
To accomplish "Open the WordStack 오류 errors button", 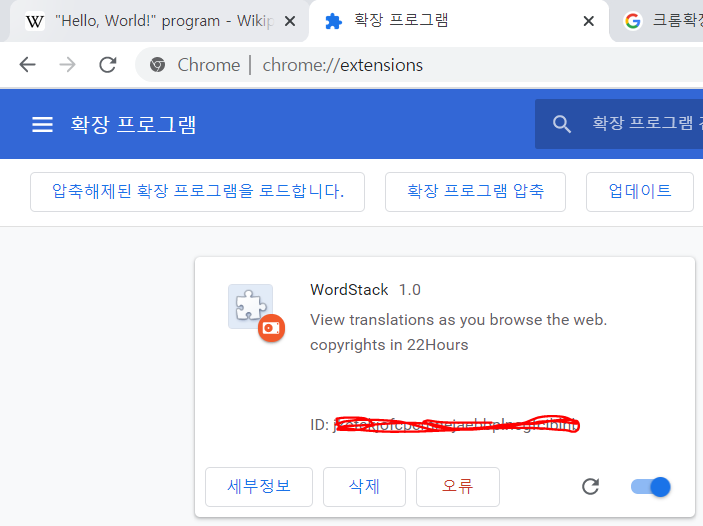I will pyautogui.click(x=458, y=487).
